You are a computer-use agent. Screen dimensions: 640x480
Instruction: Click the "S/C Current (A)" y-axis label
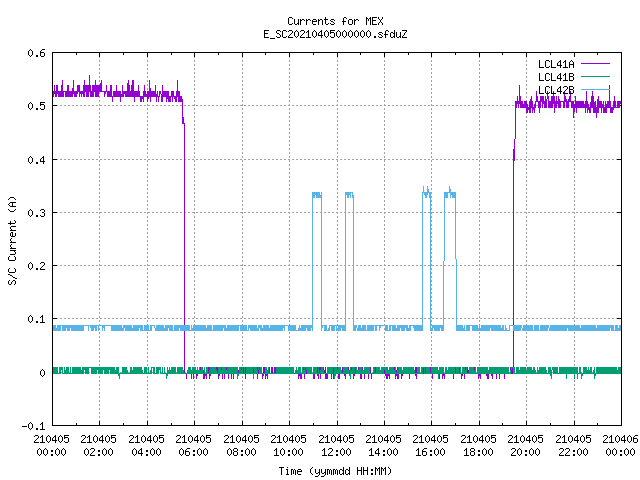[12, 241]
